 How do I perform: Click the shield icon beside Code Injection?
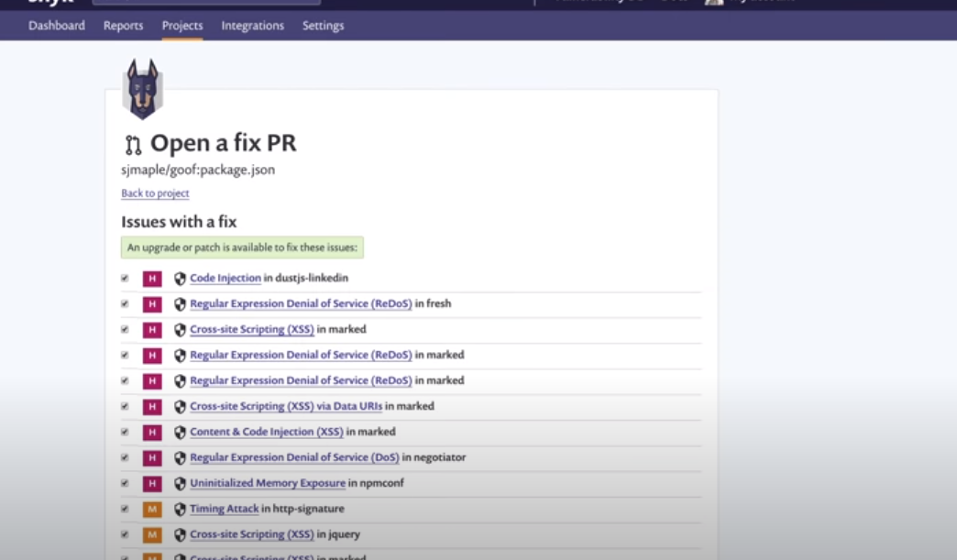click(x=180, y=279)
